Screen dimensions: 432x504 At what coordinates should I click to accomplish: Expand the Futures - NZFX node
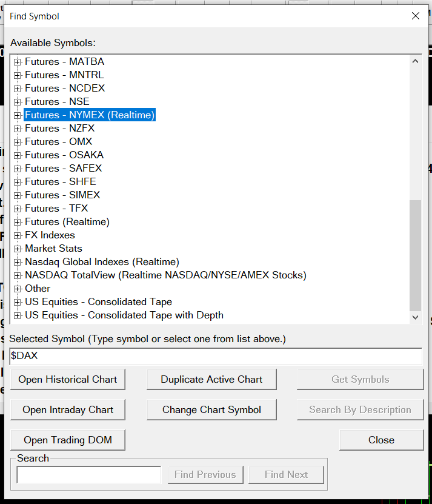click(x=18, y=129)
